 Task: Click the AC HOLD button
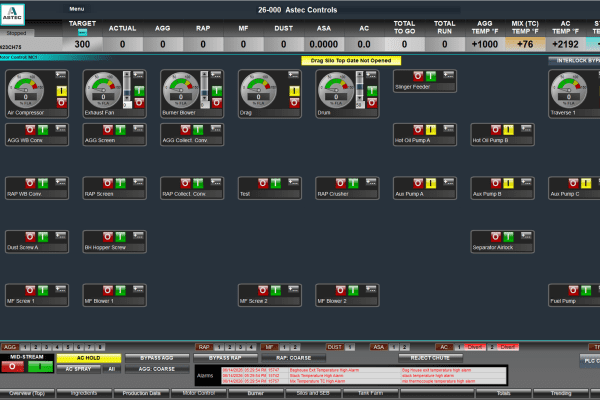(89, 358)
